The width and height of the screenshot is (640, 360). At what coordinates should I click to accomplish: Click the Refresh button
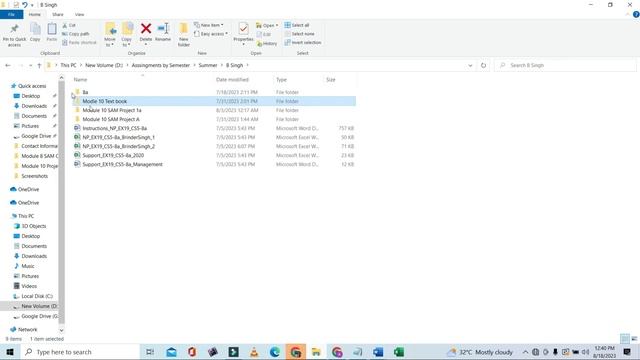(x=483, y=65)
